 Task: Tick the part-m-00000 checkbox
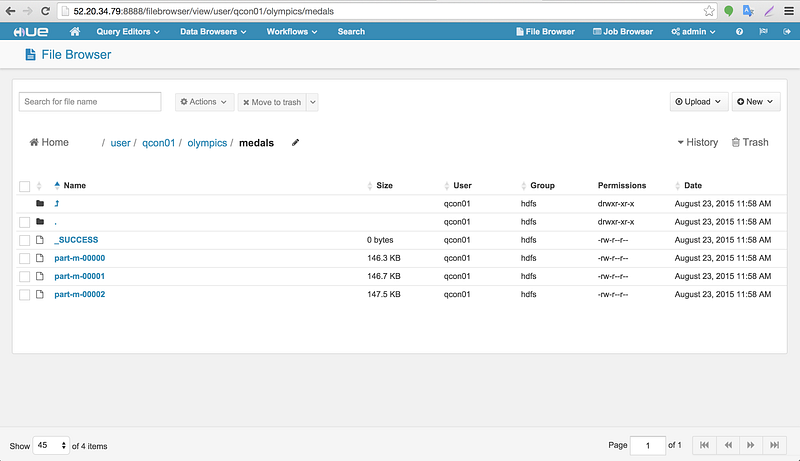coord(24,259)
